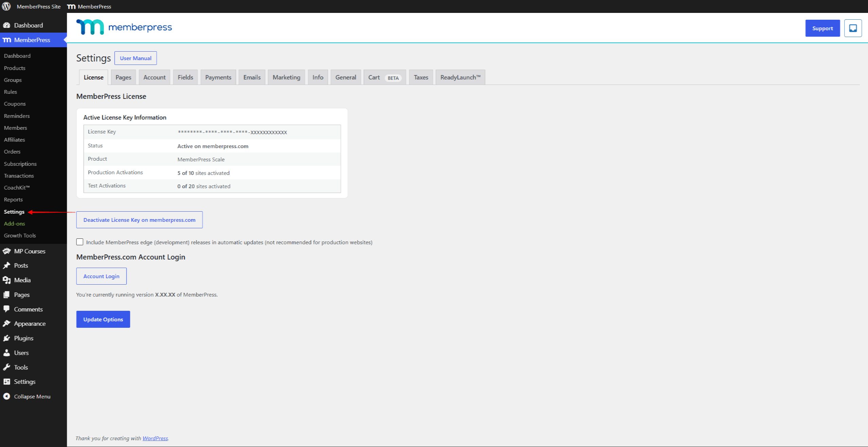Switch to the General tab
The width and height of the screenshot is (868, 447).
[346, 77]
